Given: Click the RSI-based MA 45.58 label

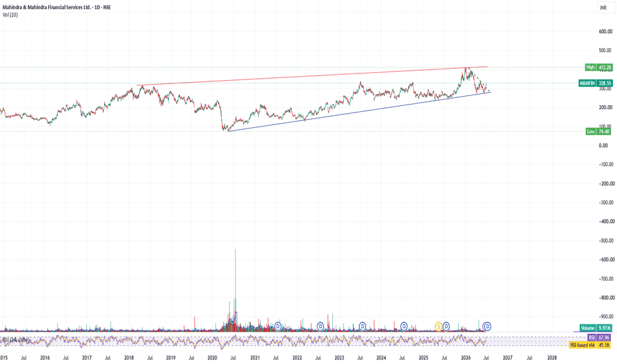Looking at the screenshot, I should pyautogui.click(x=591, y=345).
